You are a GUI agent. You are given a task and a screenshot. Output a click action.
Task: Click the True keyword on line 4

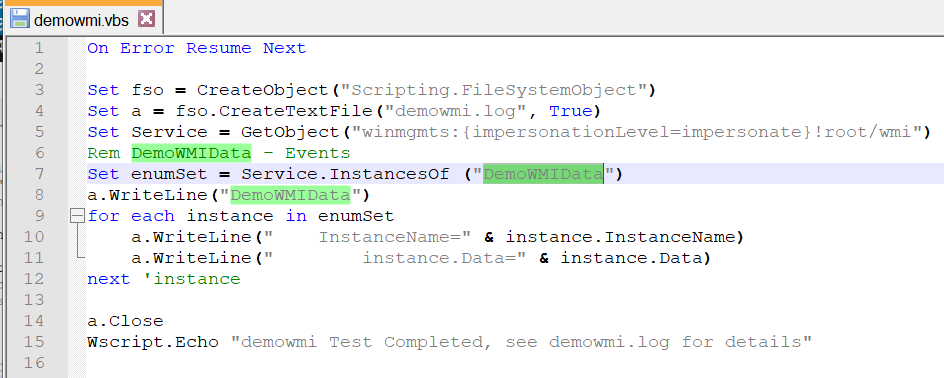[x=571, y=111]
